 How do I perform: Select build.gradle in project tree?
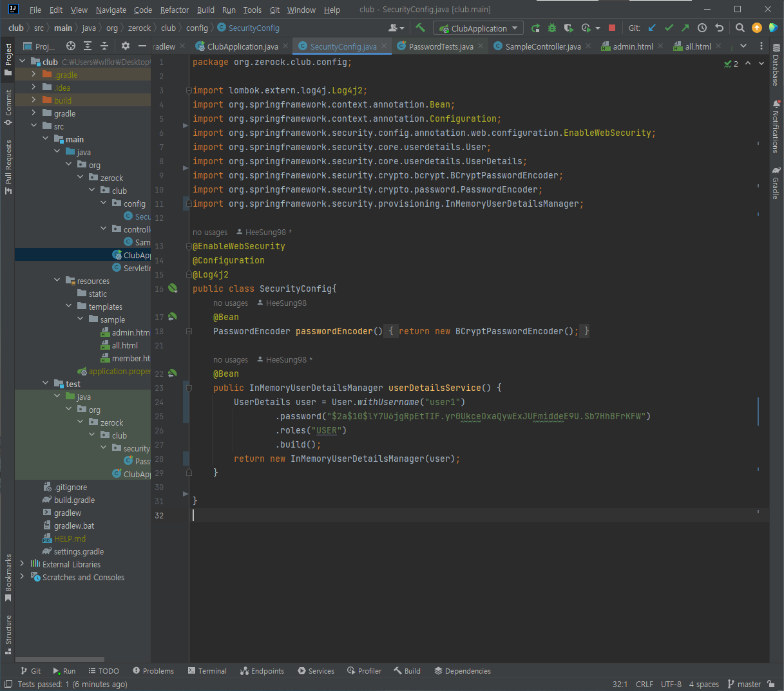[74, 500]
